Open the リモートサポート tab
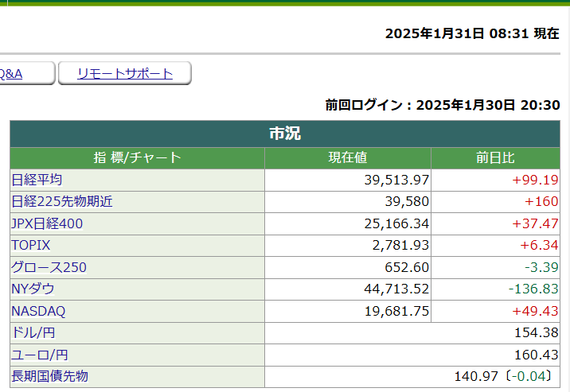Viewport: 570px width, 392px height. [125, 74]
